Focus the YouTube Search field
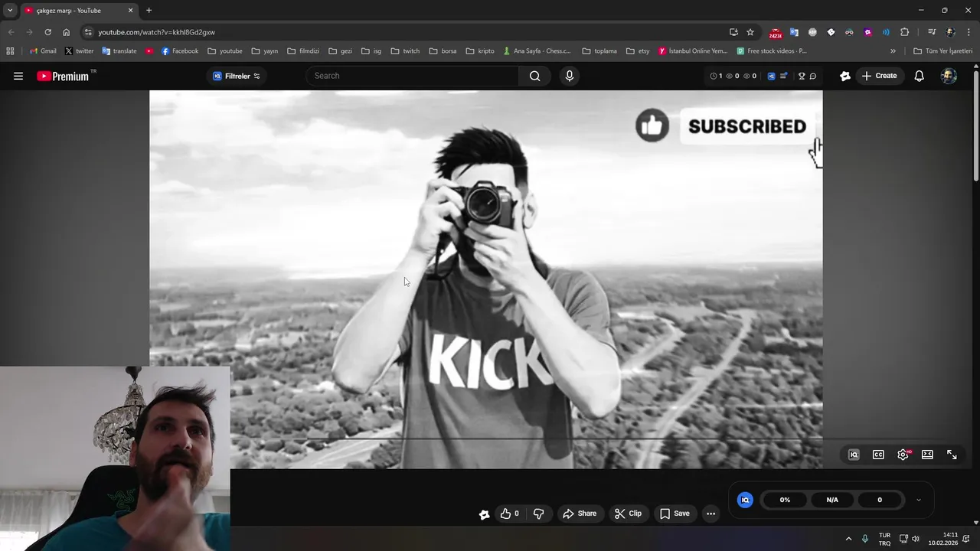980x551 pixels. click(412, 76)
